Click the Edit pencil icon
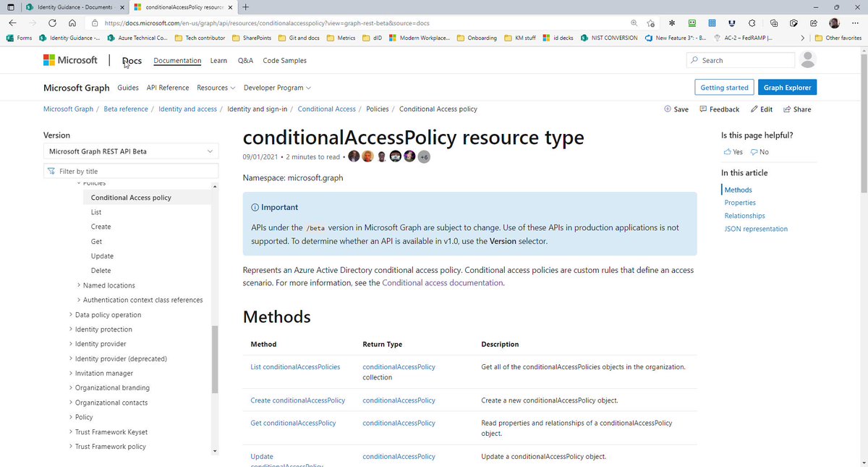 (x=754, y=109)
